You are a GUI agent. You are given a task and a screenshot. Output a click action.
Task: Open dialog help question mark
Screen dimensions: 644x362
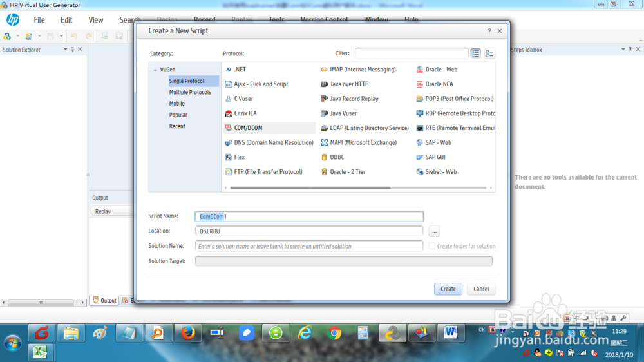tap(489, 31)
